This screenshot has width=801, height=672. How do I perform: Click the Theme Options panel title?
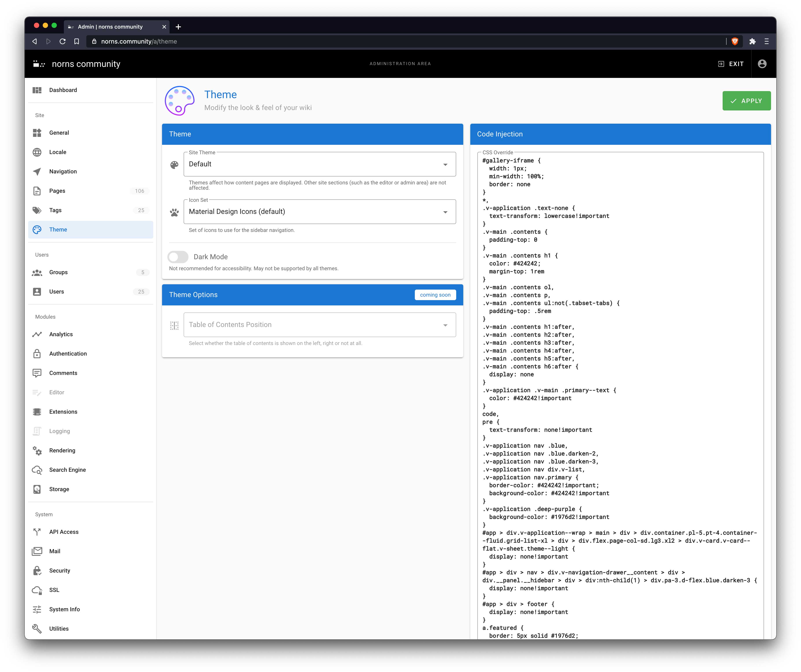click(193, 295)
